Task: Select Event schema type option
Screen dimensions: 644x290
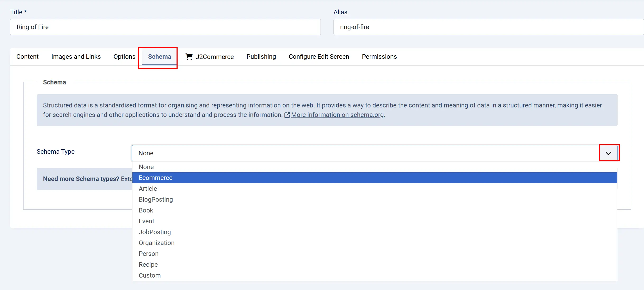Action: point(374,221)
